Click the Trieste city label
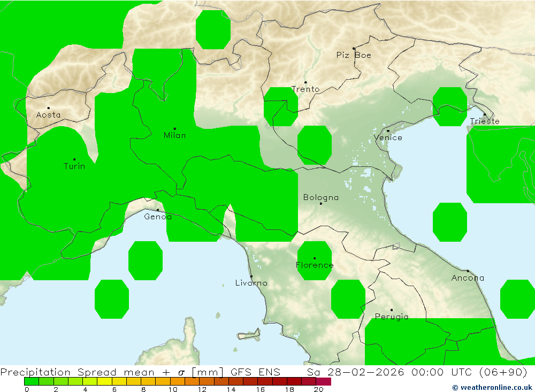Image resolution: width=535 pixels, height=392 pixels. 485,121
